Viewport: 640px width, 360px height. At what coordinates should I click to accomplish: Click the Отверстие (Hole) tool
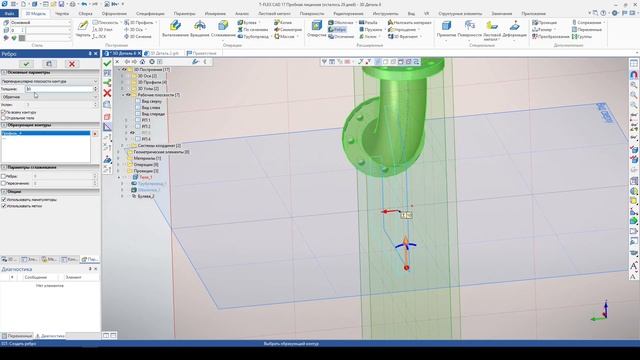point(317,29)
